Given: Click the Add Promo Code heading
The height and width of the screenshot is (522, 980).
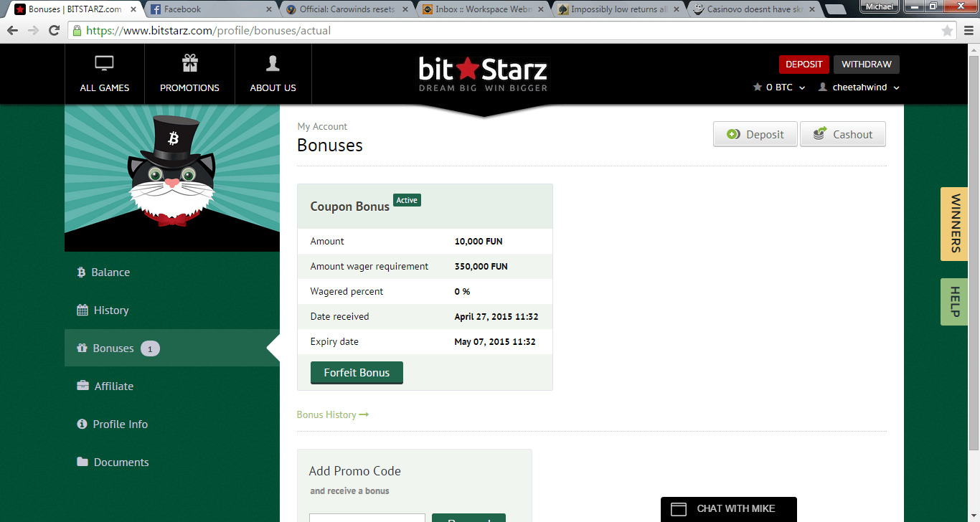Looking at the screenshot, I should (x=355, y=471).
